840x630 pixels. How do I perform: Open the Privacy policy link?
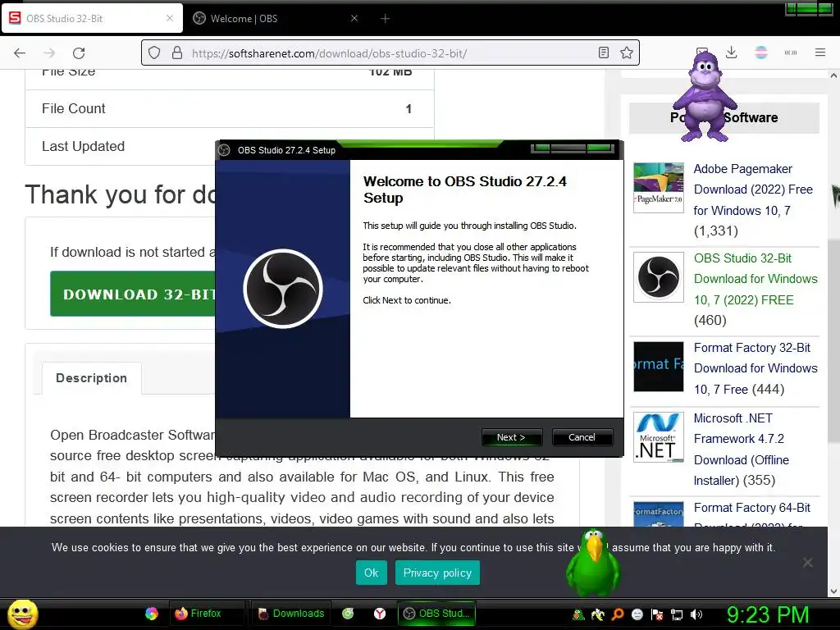437,573
